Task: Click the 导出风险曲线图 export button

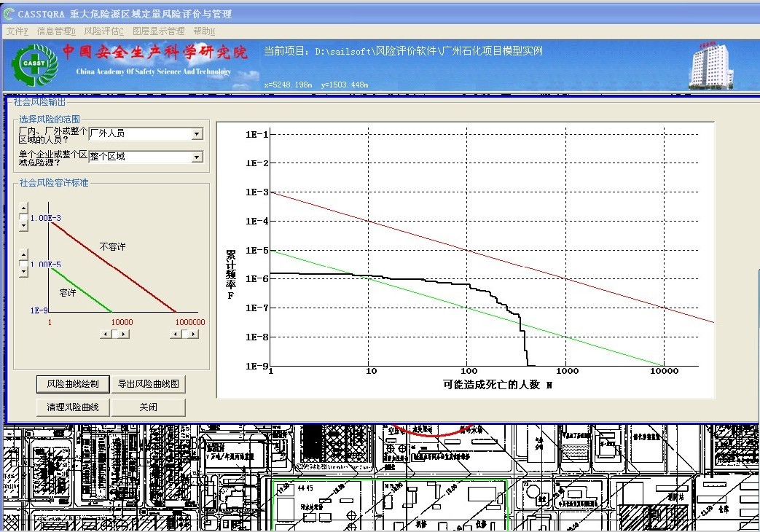Action: 148,384
